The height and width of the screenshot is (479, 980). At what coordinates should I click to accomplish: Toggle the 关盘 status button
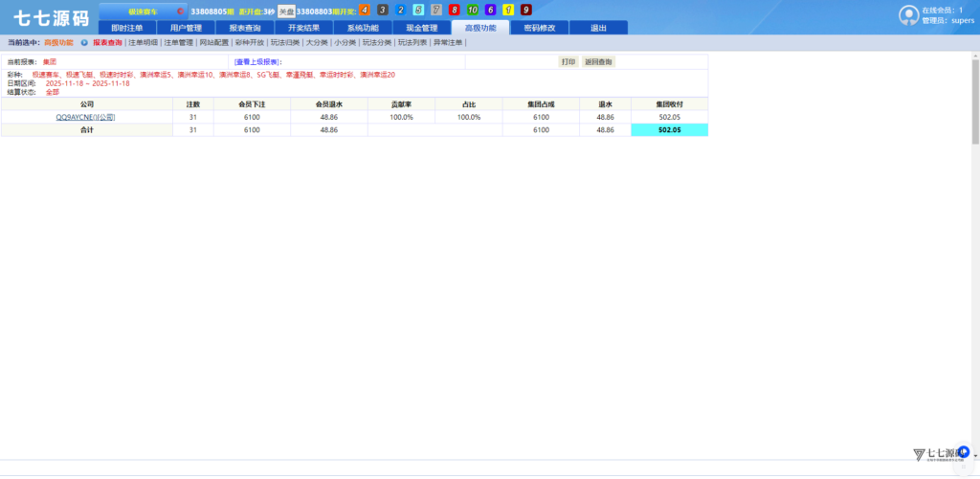click(286, 11)
